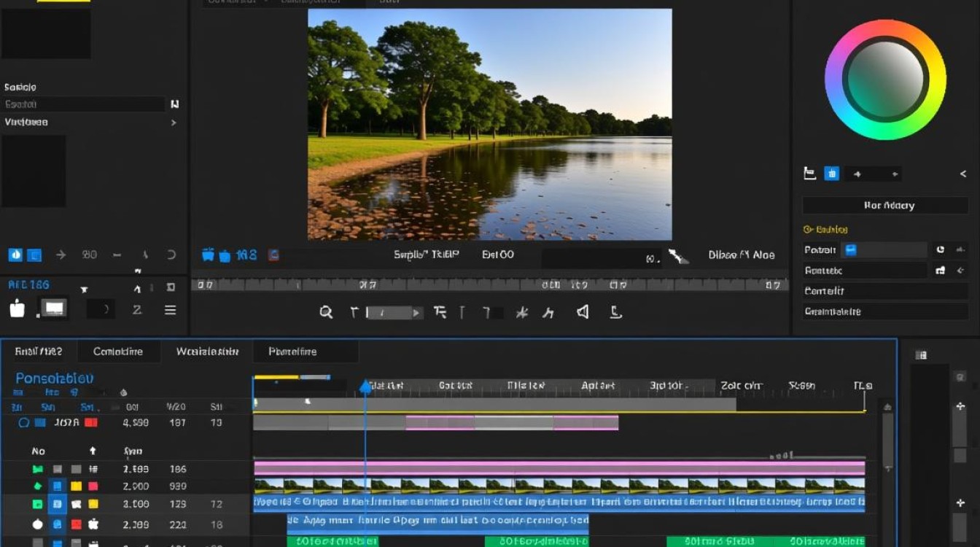Click the magnifier zoom icon below the preview
This screenshot has width=980, height=547.
click(x=326, y=312)
